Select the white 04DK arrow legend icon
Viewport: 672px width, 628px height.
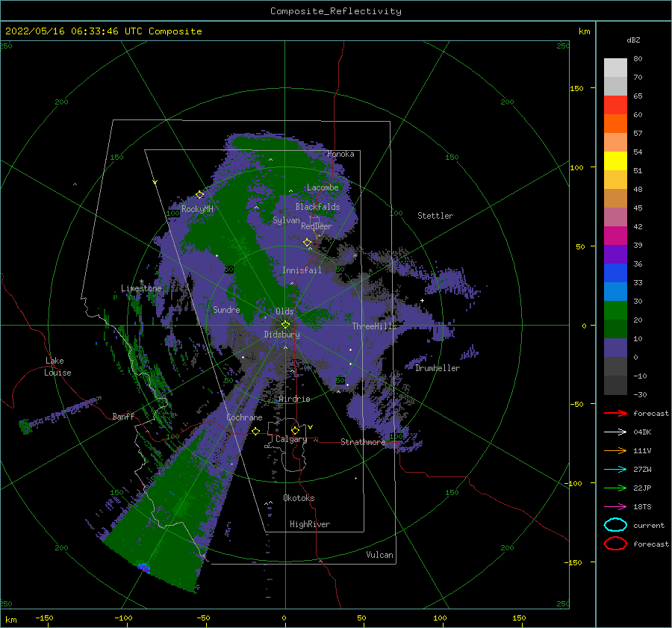pos(615,432)
